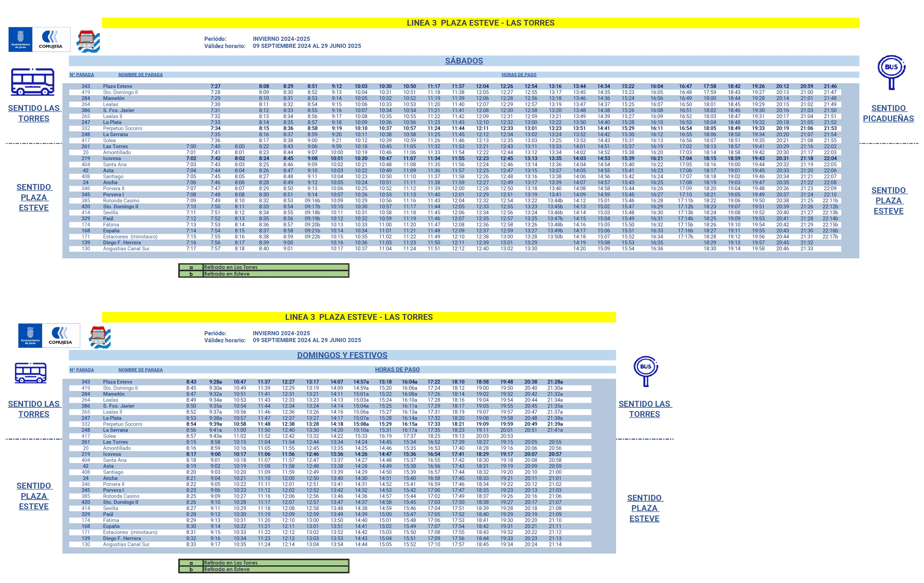Select lower legend row 'b' Retirada en Esteve

[x=264, y=570]
